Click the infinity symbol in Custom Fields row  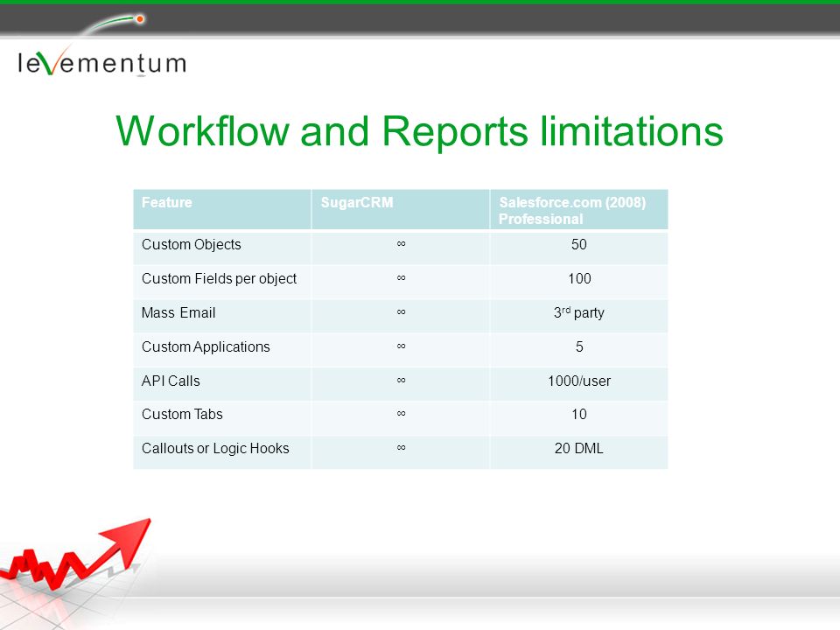tap(402, 278)
